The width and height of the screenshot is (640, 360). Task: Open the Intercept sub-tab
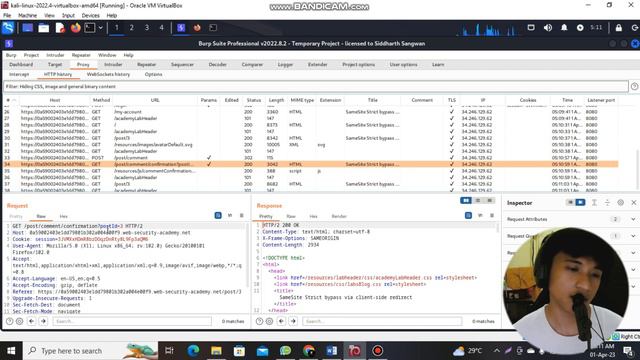point(19,74)
